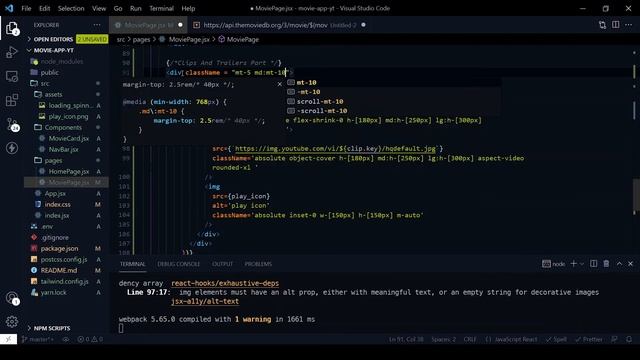Screen dimensions: 640x360
Task: Open the Extensions view
Action: pyautogui.click(x=12, y=100)
